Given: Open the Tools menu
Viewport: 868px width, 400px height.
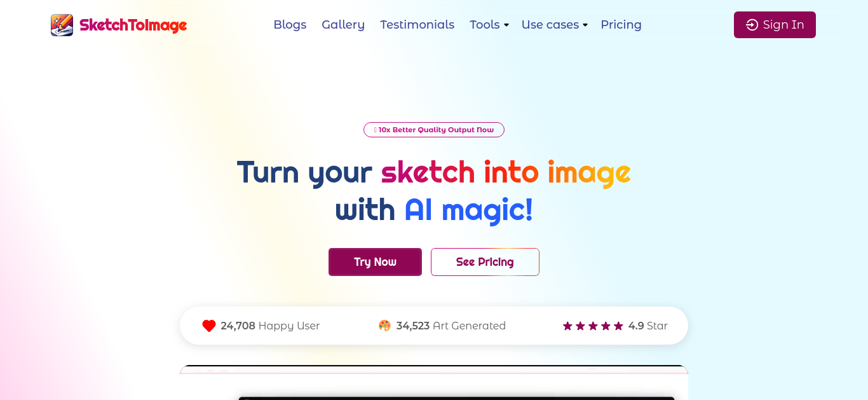Looking at the screenshot, I should pos(489,25).
